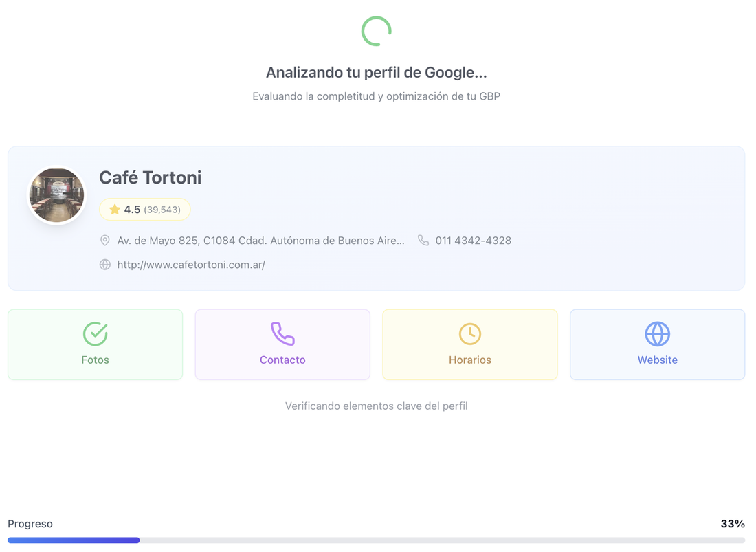Click 'Analizando tu perfil de Google...' heading
The height and width of the screenshot is (552, 756).
376,72
